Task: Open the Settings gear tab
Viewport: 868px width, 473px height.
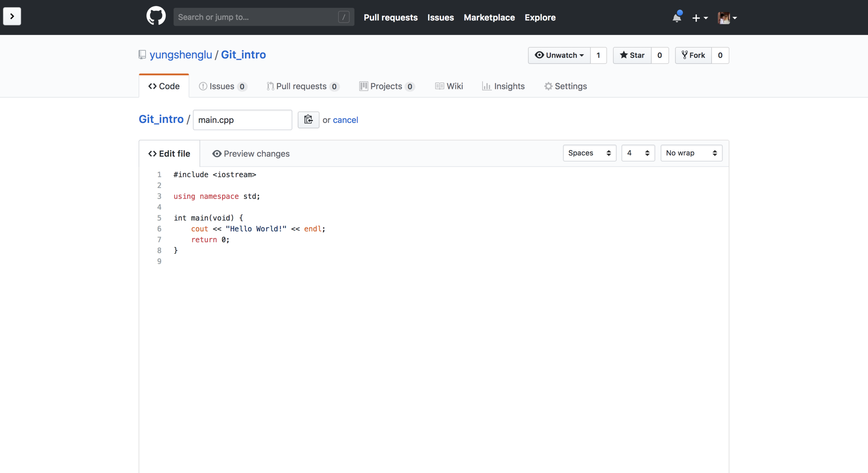Action: pyautogui.click(x=565, y=86)
